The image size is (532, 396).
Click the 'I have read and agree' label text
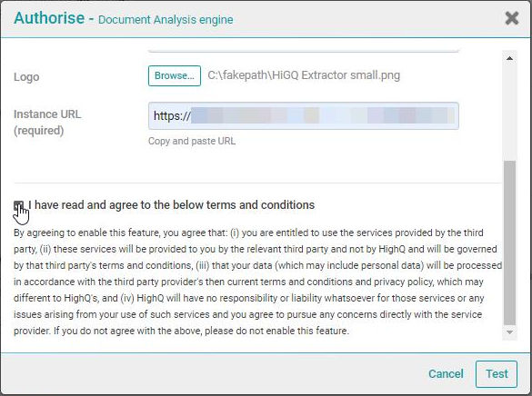point(171,205)
